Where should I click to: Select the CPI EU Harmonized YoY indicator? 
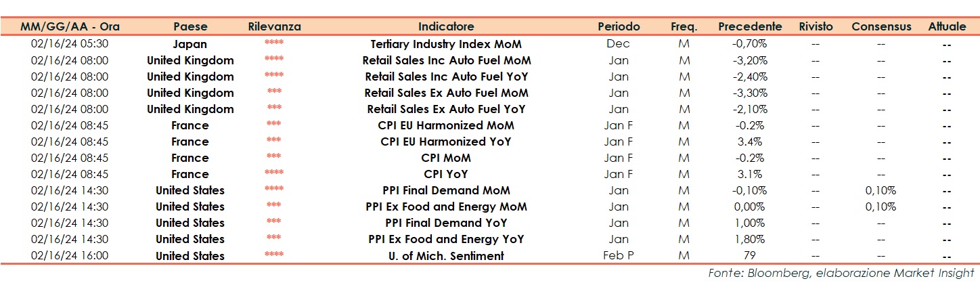point(446,142)
